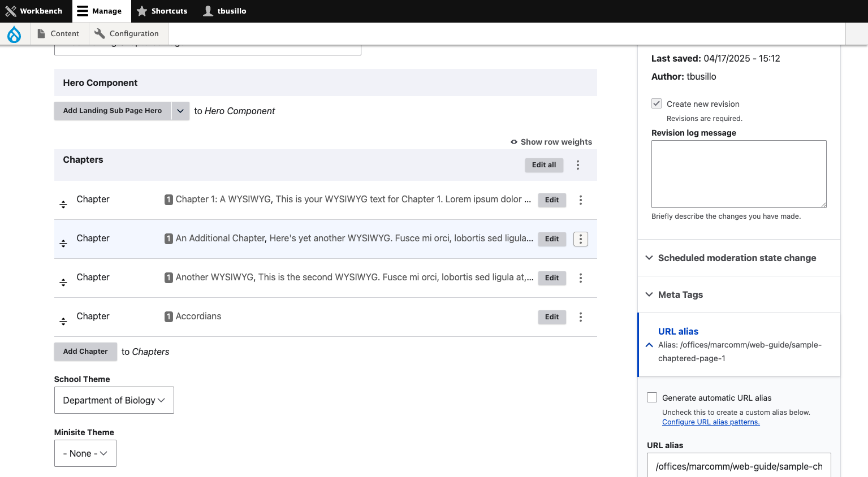868x477 pixels.
Task: Open School Theme dropdown
Action: [x=114, y=400]
